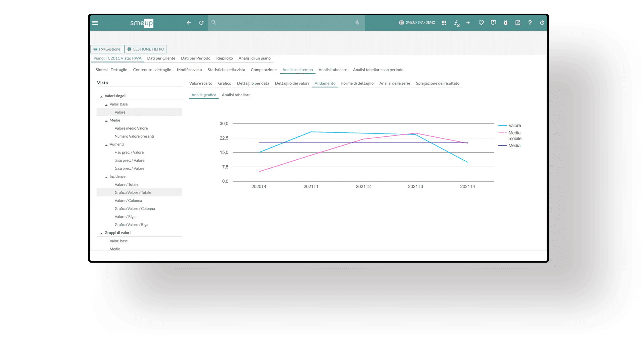This screenshot has height=341, width=644.
Task: Click the microphone voice search icon
Action: 357,23
